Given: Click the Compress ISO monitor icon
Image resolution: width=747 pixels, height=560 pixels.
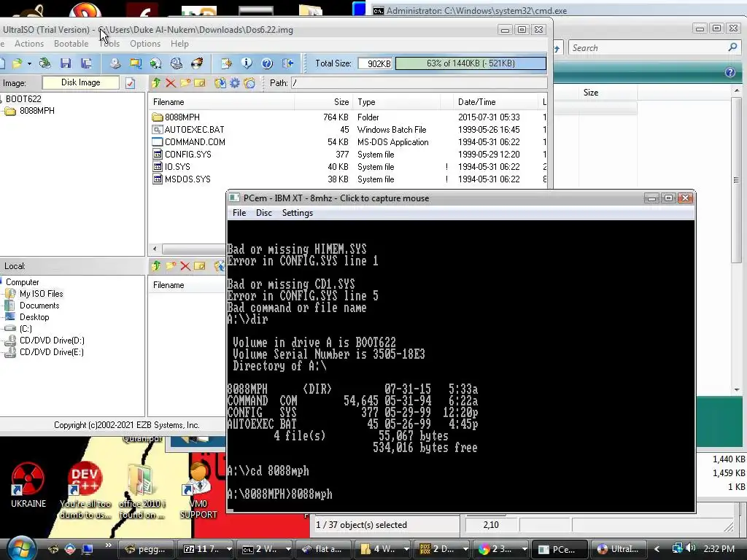Looking at the screenshot, I should [x=135, y=63].
